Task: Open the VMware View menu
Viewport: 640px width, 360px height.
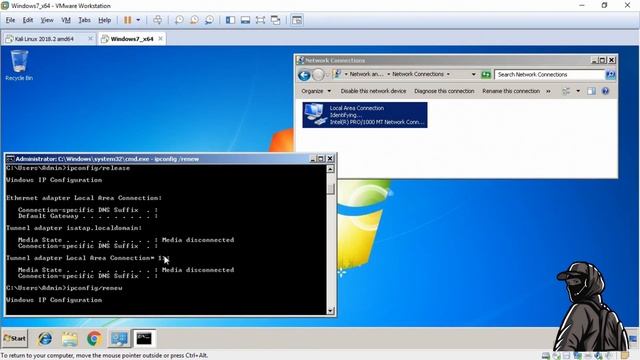Action: 47,20
